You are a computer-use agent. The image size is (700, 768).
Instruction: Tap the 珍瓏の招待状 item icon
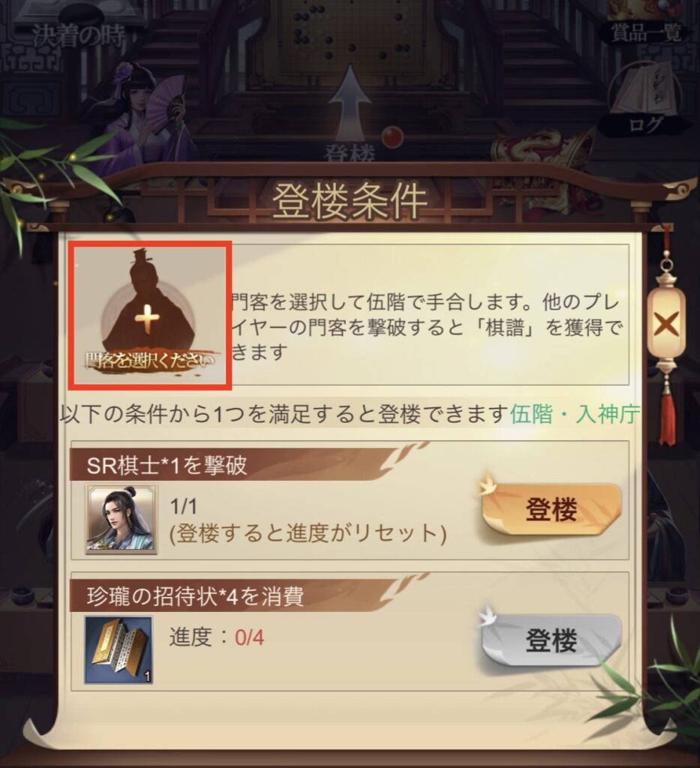pos(119,649)
